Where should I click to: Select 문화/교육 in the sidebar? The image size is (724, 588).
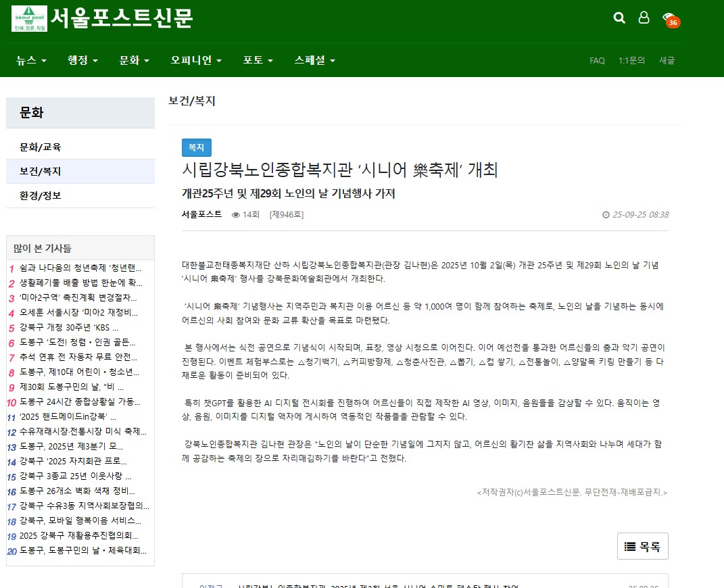tap(41, 147)
